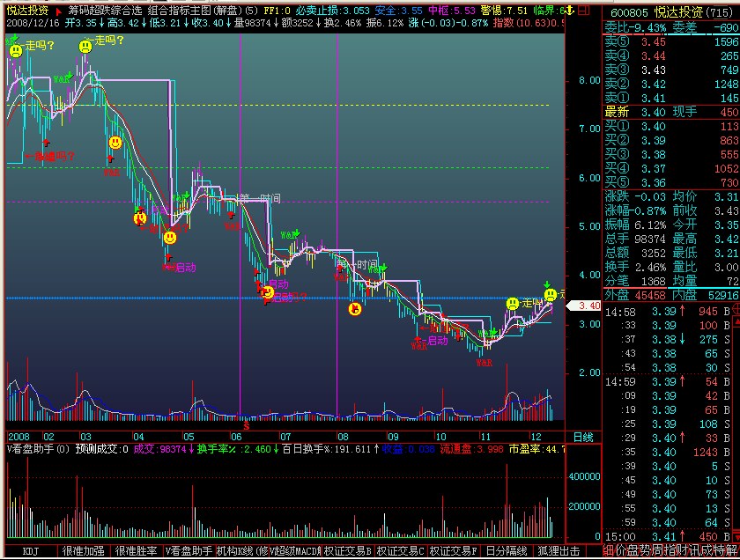740x560 pixels.
Task: Click the red arrow above W&R in March
Action: 110,159
